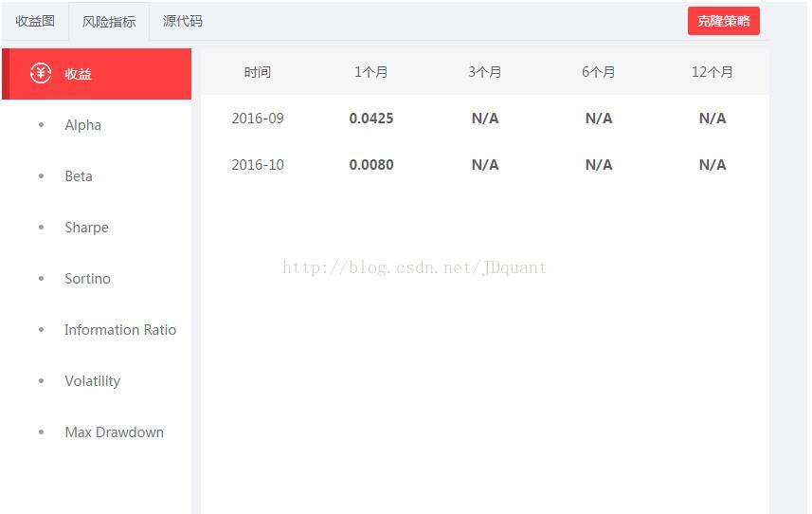Click the 0.0425 value cell
Viewport: 812px width, 514px height.
click(370, 119)
